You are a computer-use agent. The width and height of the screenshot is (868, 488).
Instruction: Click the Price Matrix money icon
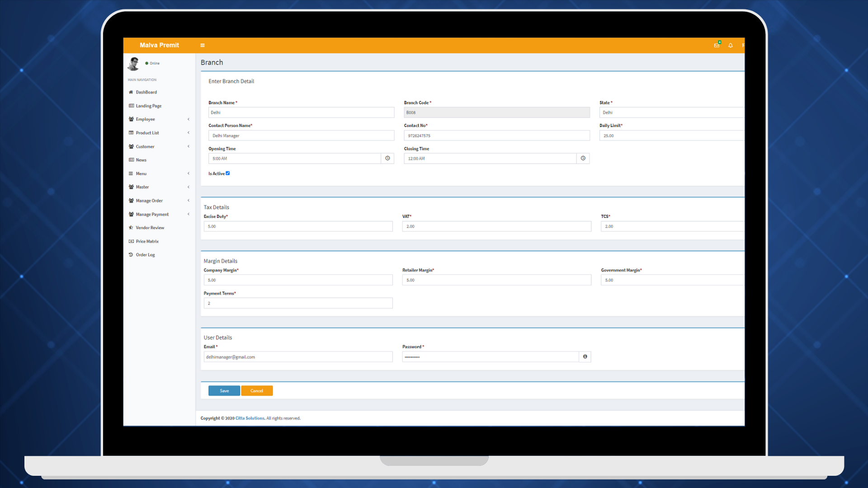[131, 241]
